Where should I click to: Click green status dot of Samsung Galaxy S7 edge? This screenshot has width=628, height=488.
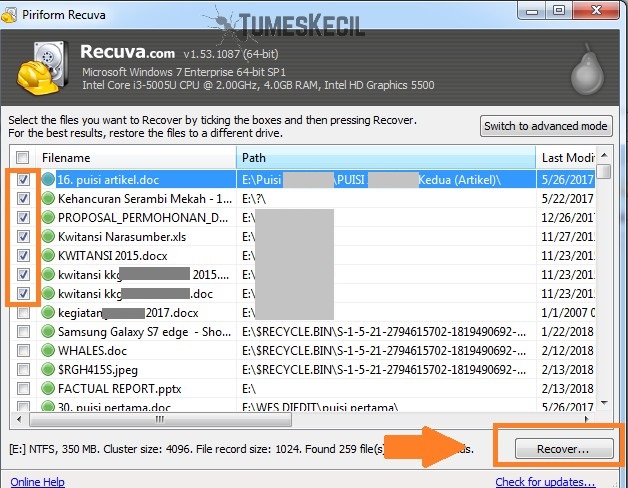(x=48, y=331)
